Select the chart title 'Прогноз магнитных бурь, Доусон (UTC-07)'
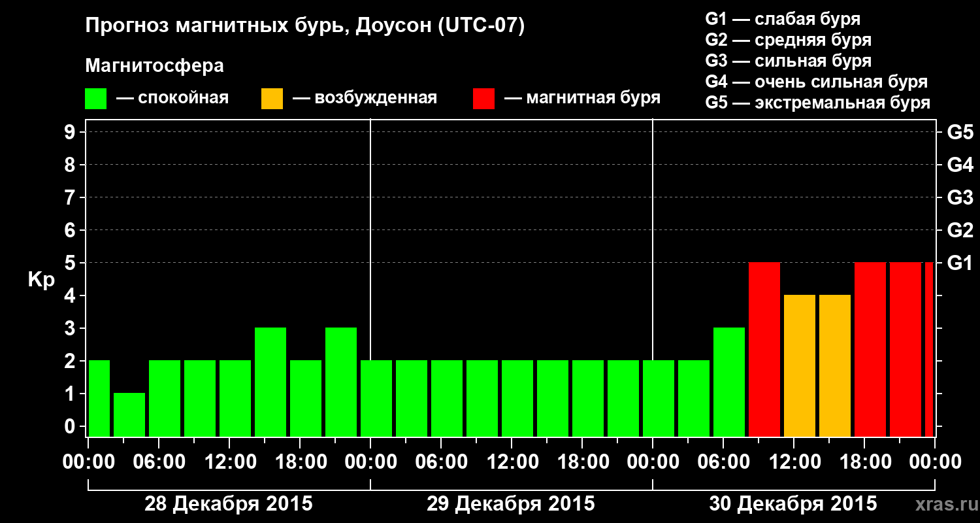 (x=305, y=27)
